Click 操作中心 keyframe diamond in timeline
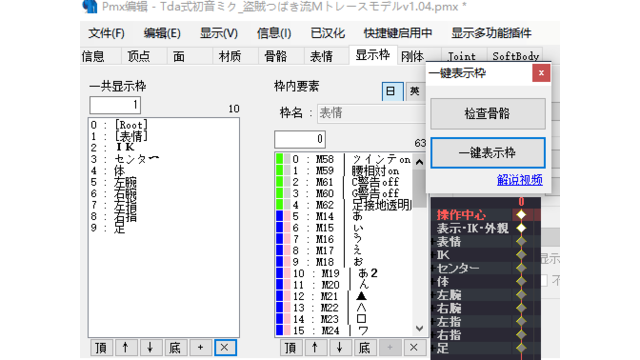Viewport: 640px width, 360px height. click(521, 215)
